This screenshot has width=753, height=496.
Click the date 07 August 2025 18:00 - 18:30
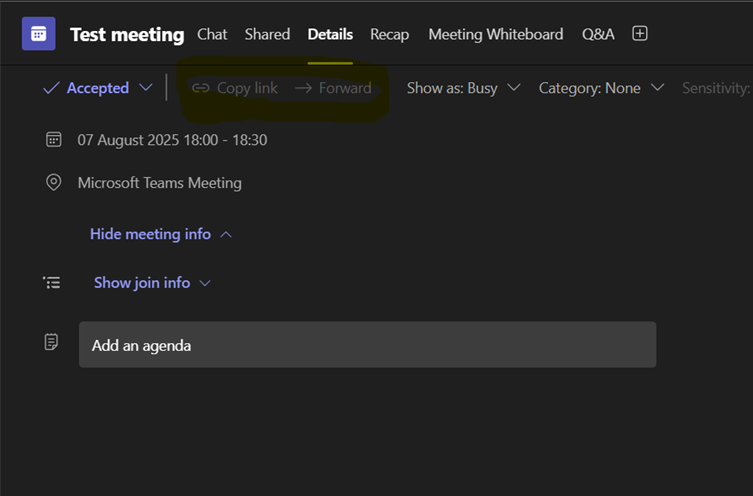click(x=172, y=140)
